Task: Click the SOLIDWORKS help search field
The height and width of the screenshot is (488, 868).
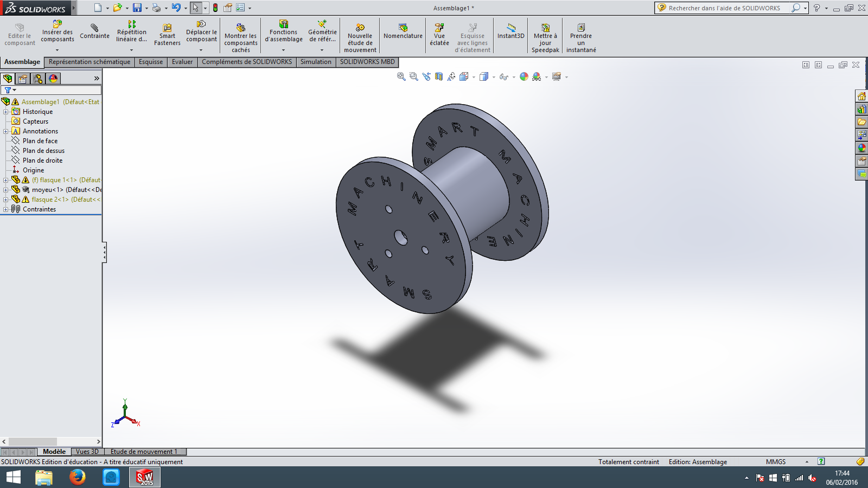Action: 728,8
